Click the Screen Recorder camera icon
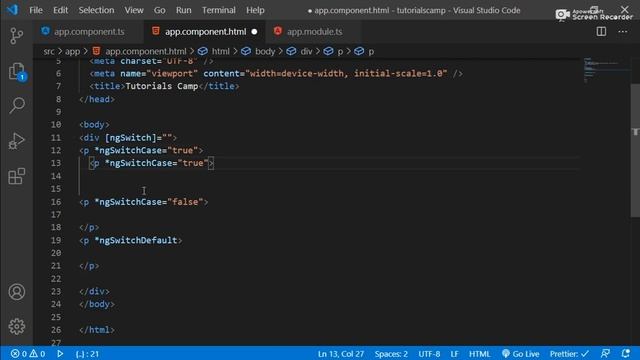This screenshot has width=640, height=360. (x=562, y=15)
